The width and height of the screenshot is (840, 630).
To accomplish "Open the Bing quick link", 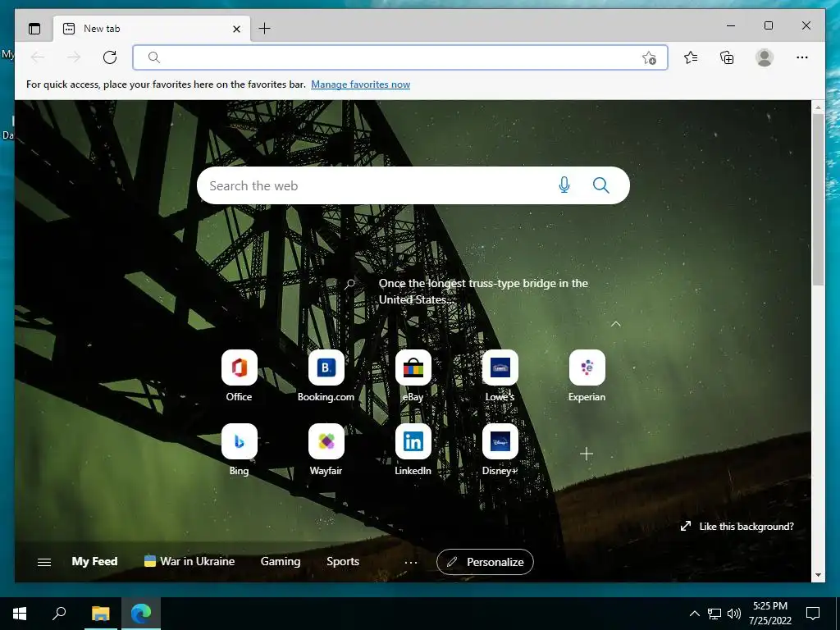I will coord(239,450).
